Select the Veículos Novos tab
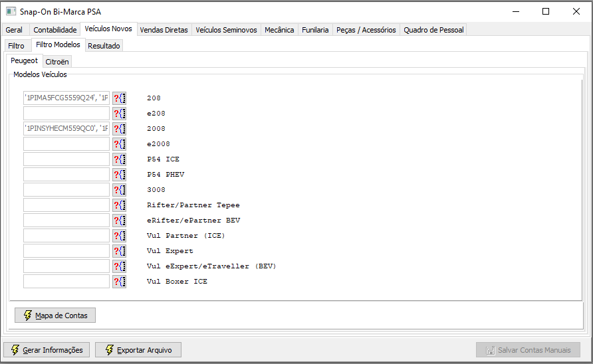Screen dimensions: 593x364 point(108,29)
